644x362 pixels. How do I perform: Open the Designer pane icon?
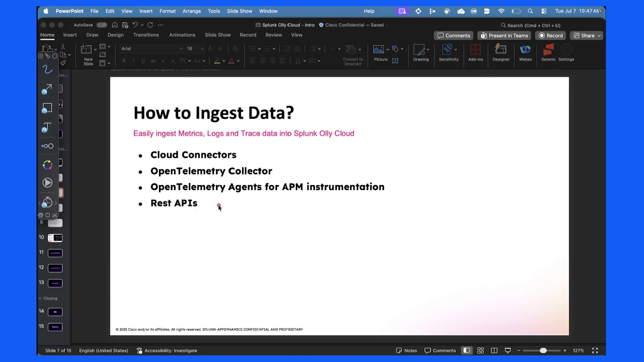tap(501, 50)
